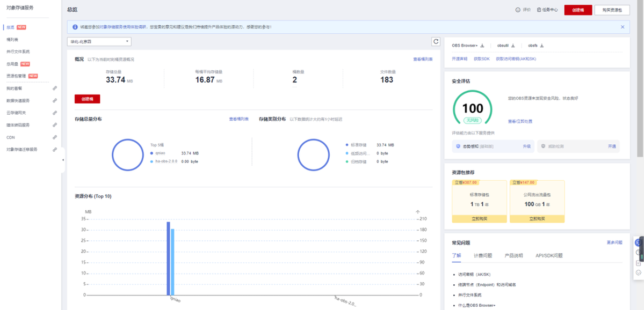The image size is (644, 310).
Task: Click 开通 for 威胁检测
Action: click(x=612, y=146)
